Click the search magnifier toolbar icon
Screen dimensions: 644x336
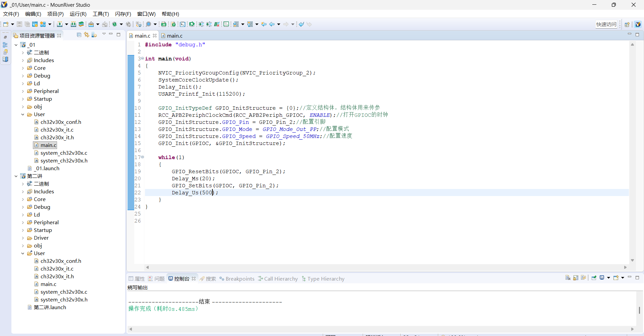tap(148, 24)
